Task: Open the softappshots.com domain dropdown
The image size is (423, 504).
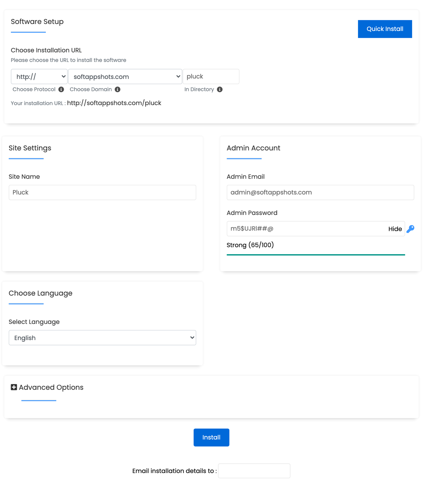Action: 125,76
